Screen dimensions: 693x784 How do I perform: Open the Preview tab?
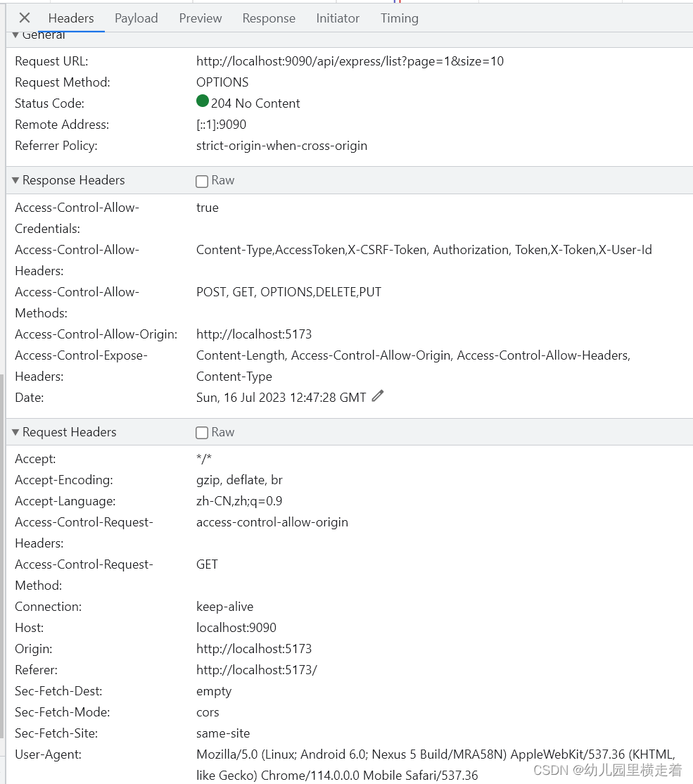coord(200,18)
